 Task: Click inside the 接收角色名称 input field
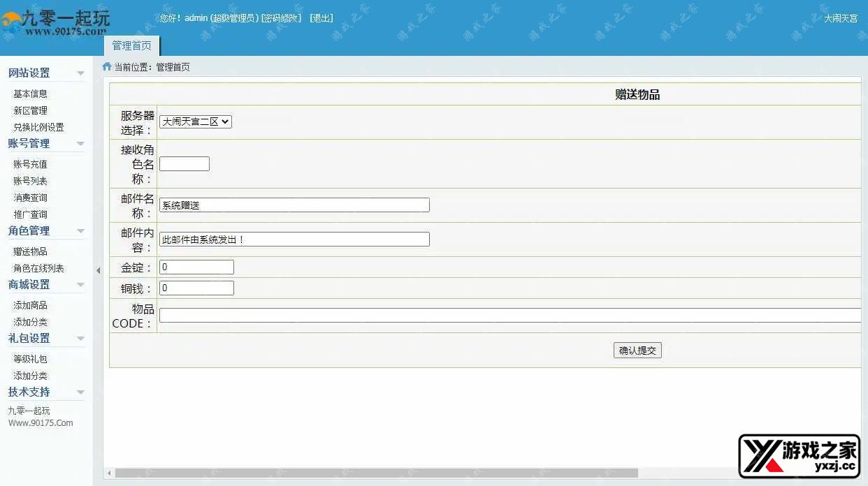pyautogui.click(x=184, y=163)
